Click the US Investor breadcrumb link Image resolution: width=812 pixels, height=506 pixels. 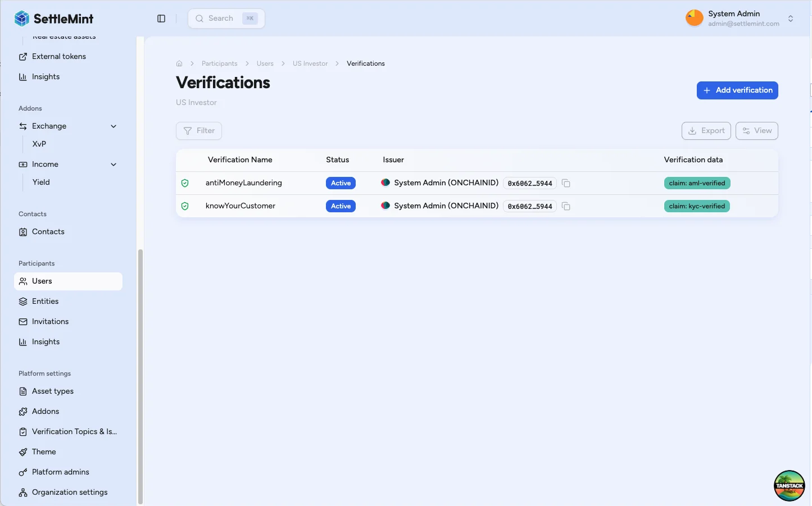[310, 63]
